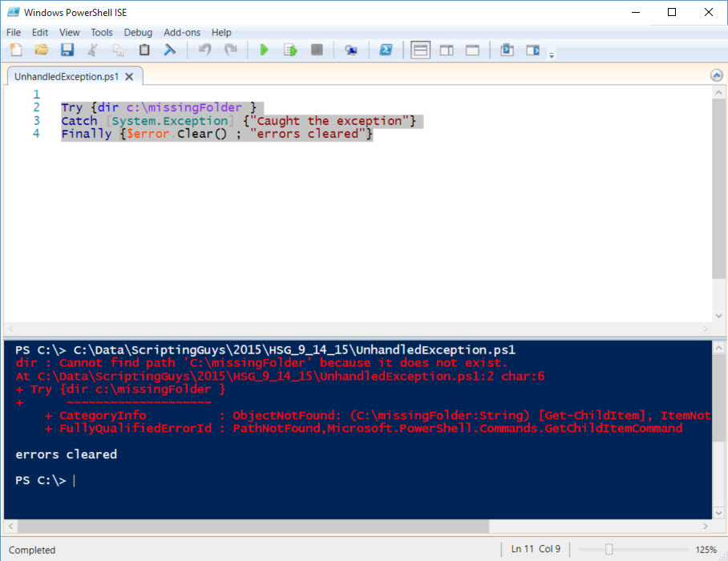Image resolution: width=728 pixels, height=561 pixels.
Task: Open a saved script file
Action: click(40, 50)
